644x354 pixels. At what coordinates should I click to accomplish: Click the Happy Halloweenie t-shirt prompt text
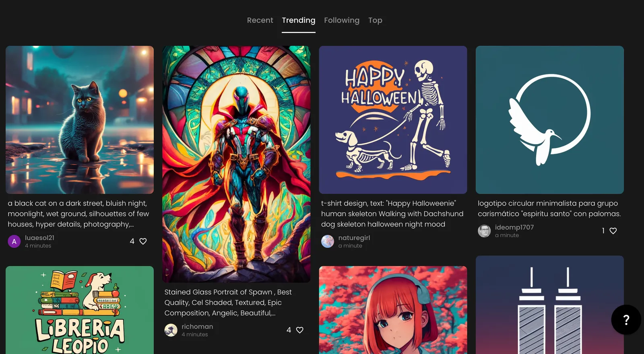coord(392,214)
